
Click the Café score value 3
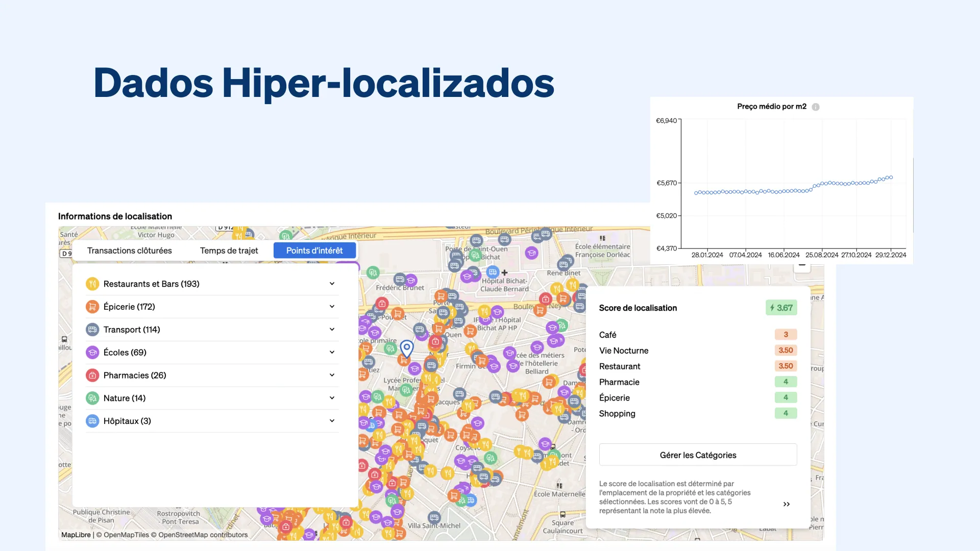click(x=786, y=335)
